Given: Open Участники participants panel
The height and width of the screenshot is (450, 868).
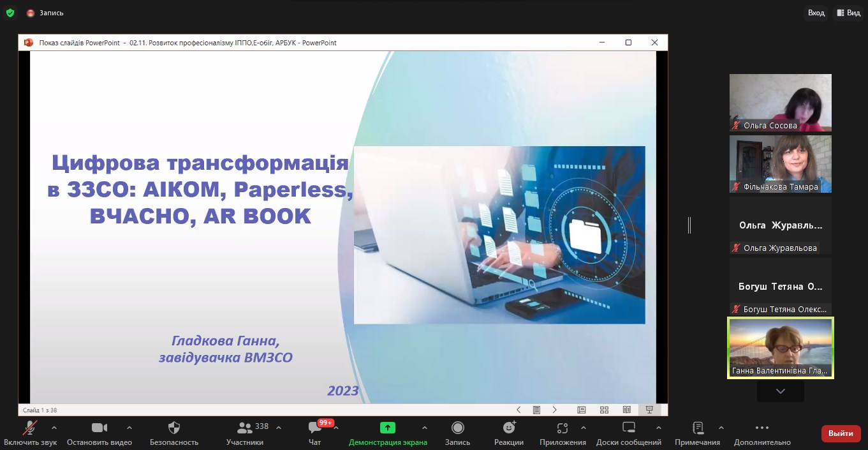Looking at the screenshot, I should pyautogui.click(x=245, y=433).
